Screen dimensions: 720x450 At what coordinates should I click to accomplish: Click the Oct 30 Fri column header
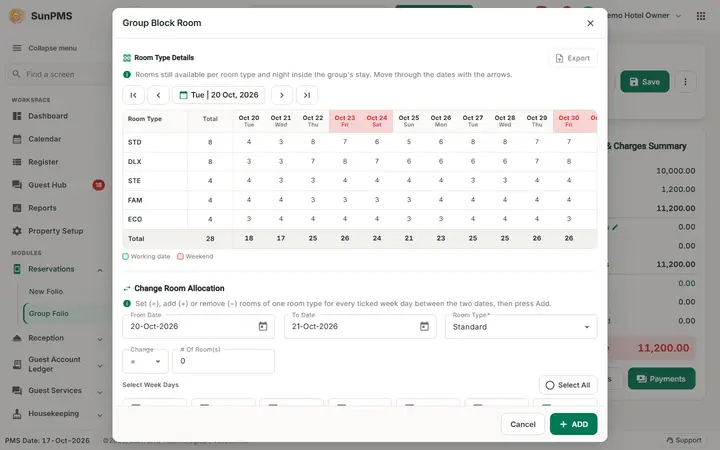pos(569,121)
